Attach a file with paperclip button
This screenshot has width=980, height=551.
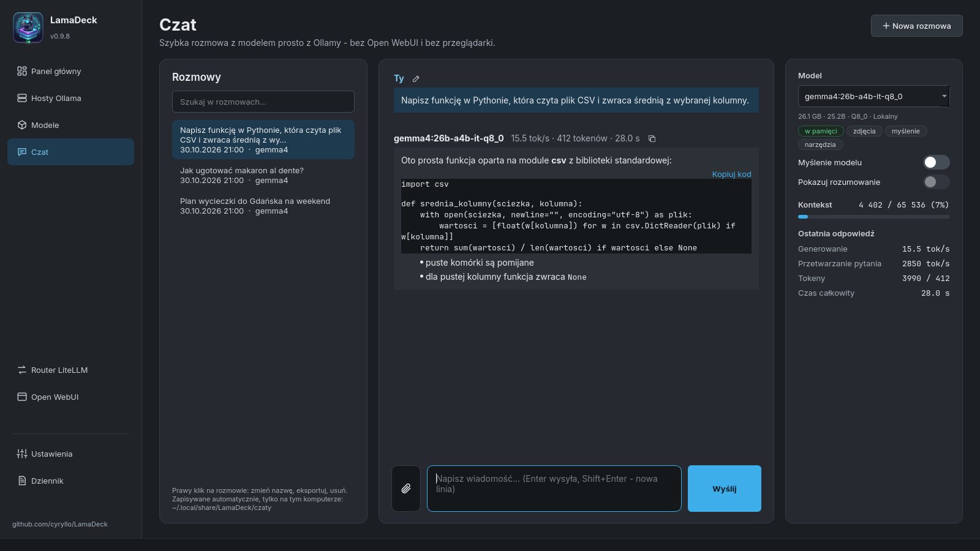pyautogui.click(x=406, y=489)
